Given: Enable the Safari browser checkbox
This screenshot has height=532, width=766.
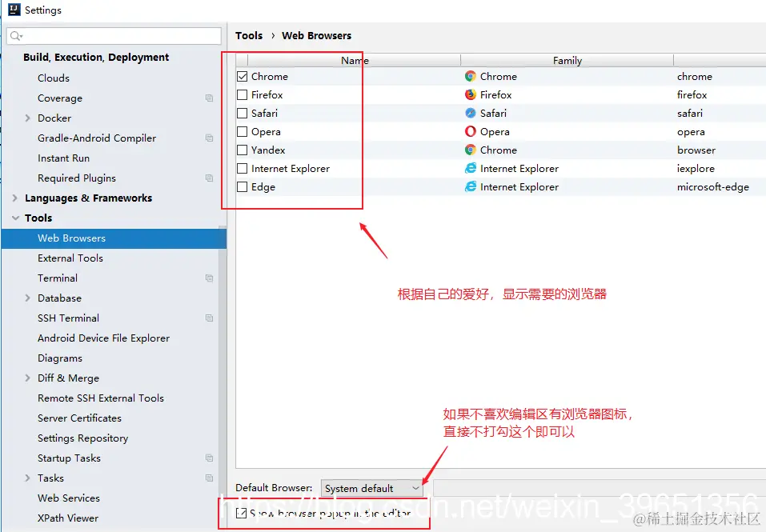Looking at the screenshot, I should click(x=242, y=114).
